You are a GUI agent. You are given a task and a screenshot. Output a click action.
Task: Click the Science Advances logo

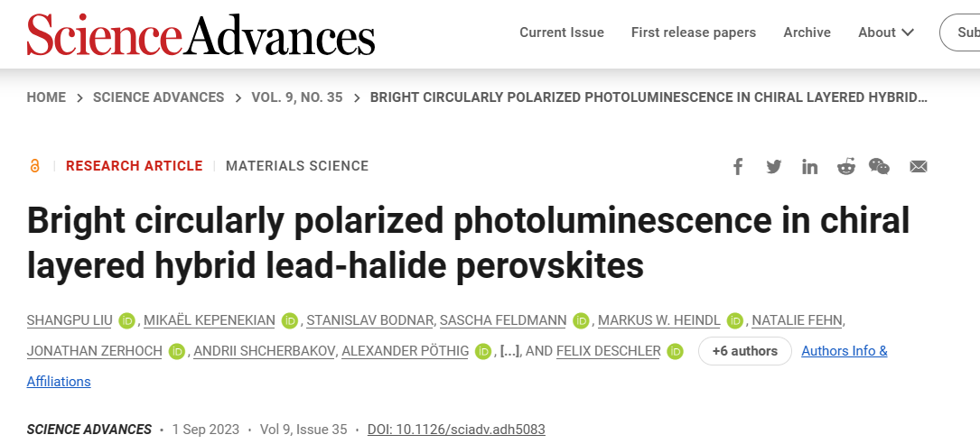201,34
